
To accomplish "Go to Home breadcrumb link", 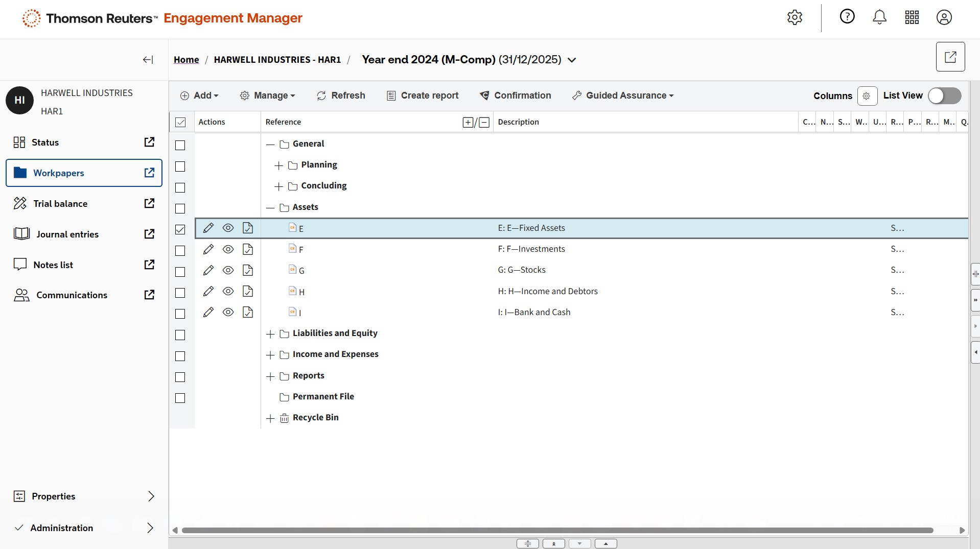I will tap(186, 60).
